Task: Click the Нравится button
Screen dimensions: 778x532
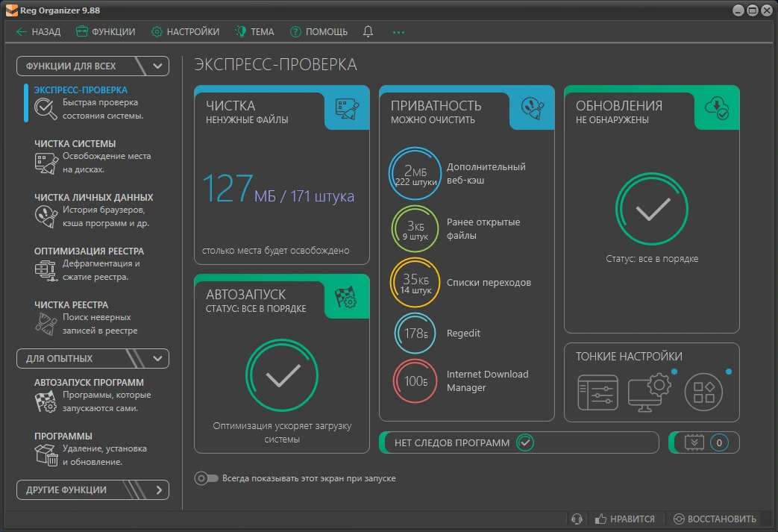Action: [624, 519]
